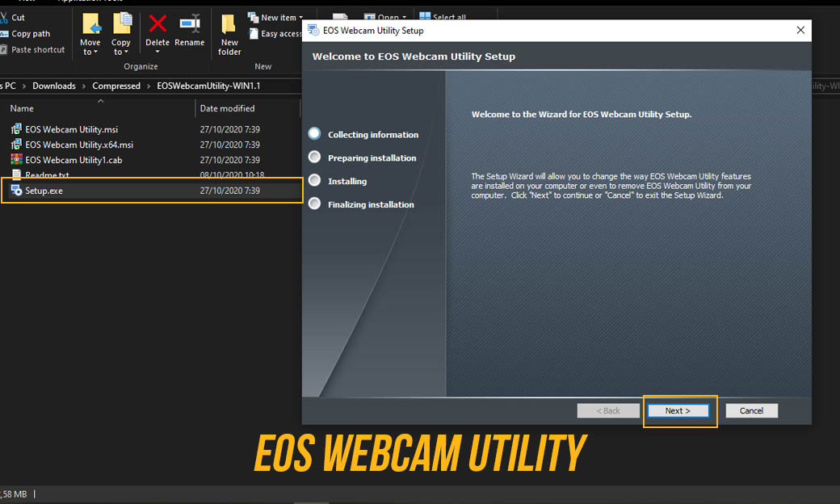Click the Installing progress indicator

click(314, 180)
